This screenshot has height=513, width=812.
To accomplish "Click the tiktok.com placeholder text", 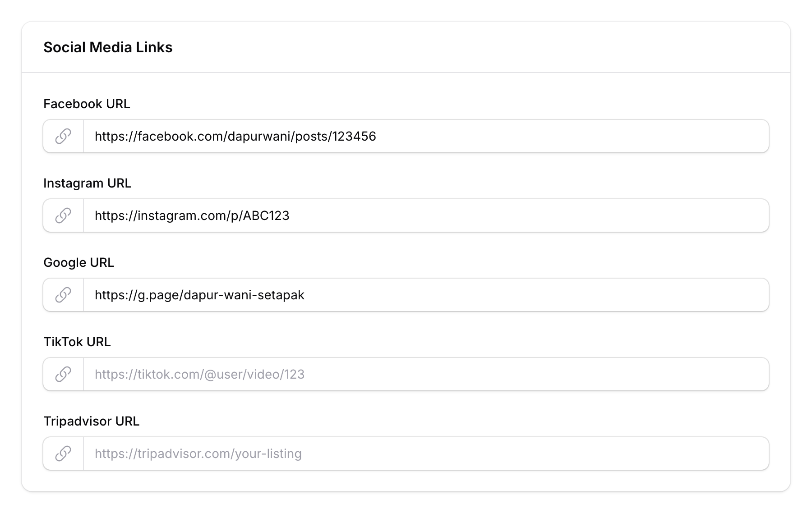I will point(200,374).
